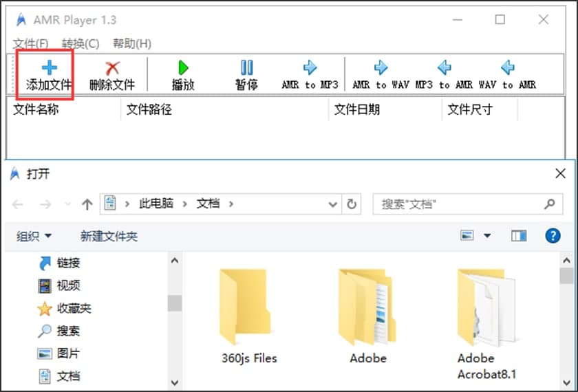Click the 新建文件夹 button

[109, 236]
